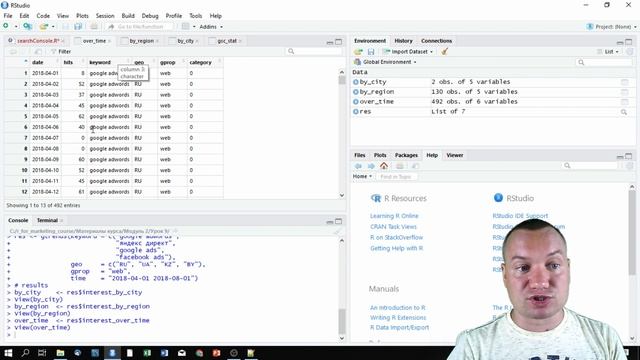Click the Create a project icon
Viewport: 640px width, 360px height.
[27, 27]
